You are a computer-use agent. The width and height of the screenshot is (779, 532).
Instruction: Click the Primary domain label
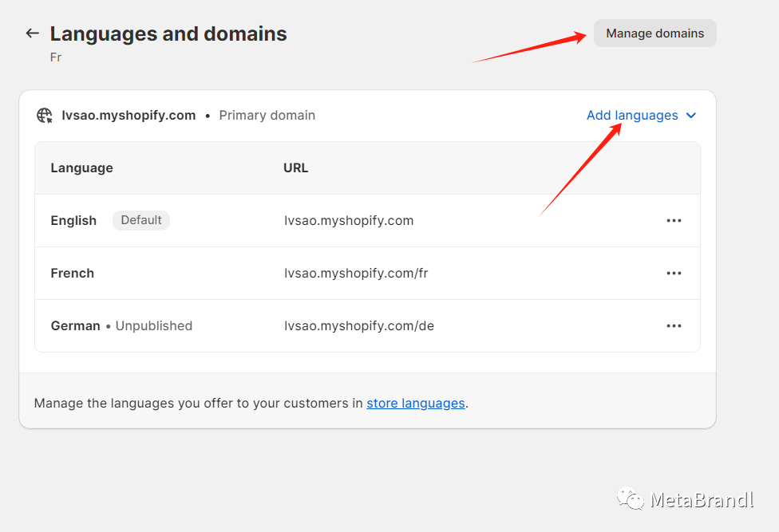267,115
